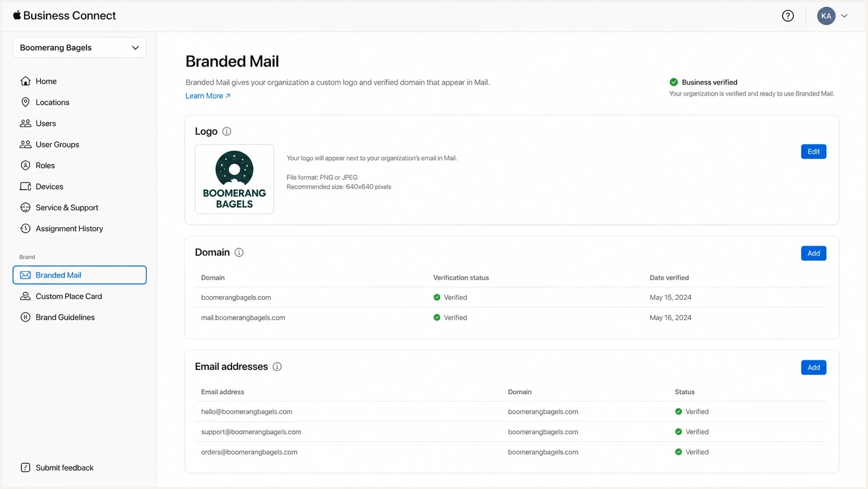Click the Branded Mail page heading
The height and width of the screenshot is (489, 868).
coord(232,61)
